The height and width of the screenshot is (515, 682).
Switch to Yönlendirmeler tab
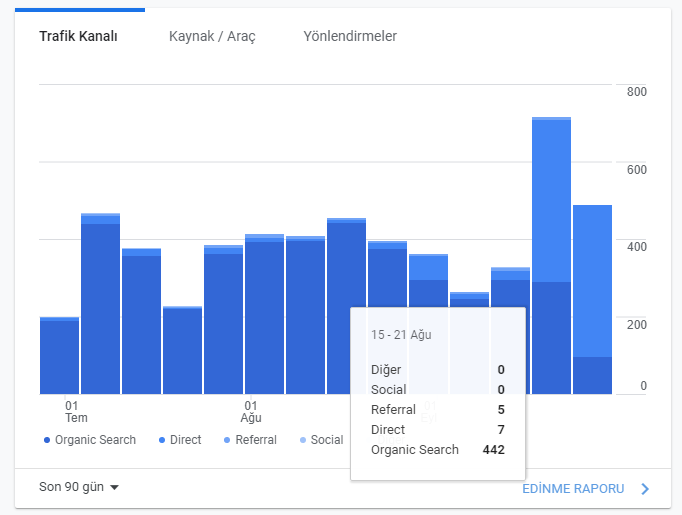350,36
